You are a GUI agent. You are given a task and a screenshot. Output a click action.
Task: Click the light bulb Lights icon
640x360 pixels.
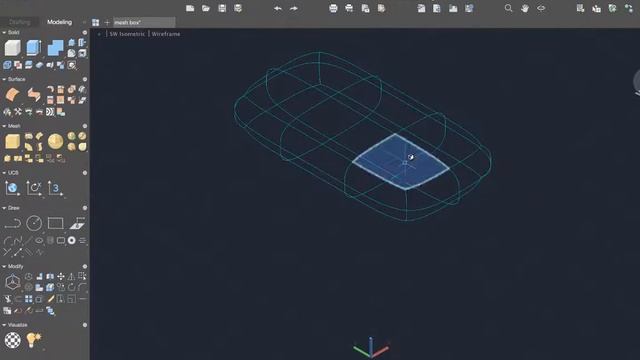(x=34, y=340)
